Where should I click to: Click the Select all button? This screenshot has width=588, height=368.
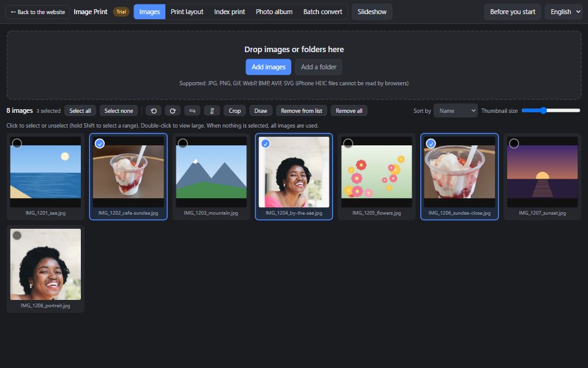[x=80, y=111]
